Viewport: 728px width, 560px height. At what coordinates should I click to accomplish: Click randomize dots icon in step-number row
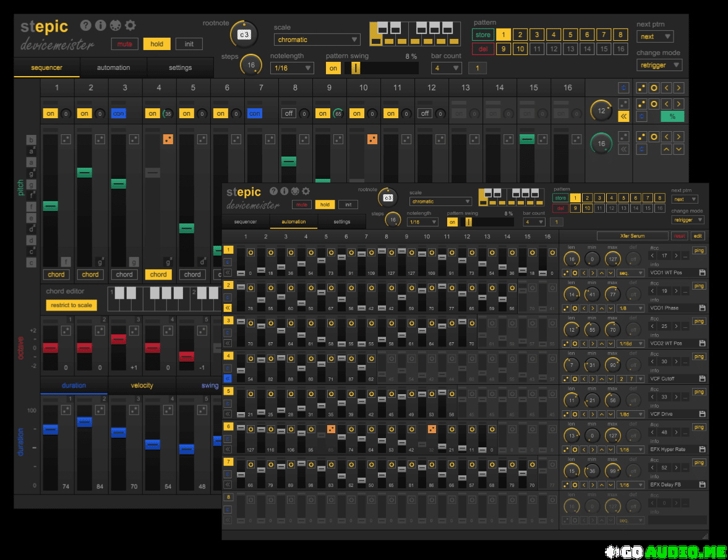pos(641,88)
